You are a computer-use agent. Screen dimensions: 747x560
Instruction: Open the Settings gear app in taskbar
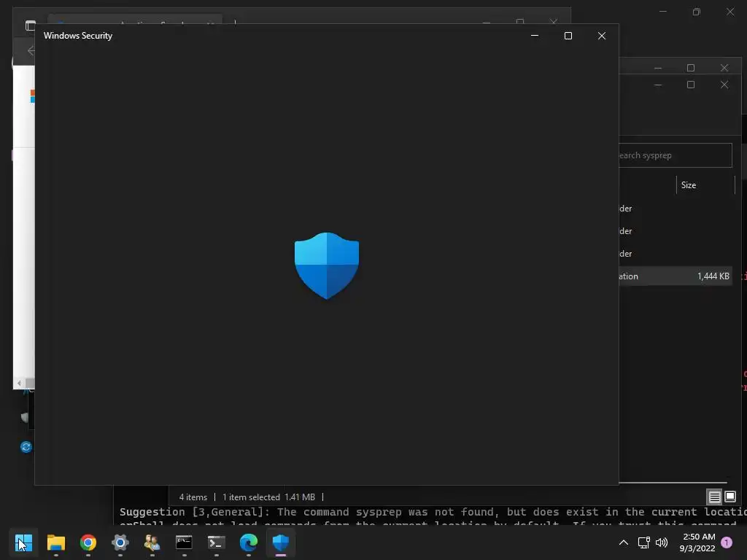point(120,542)
